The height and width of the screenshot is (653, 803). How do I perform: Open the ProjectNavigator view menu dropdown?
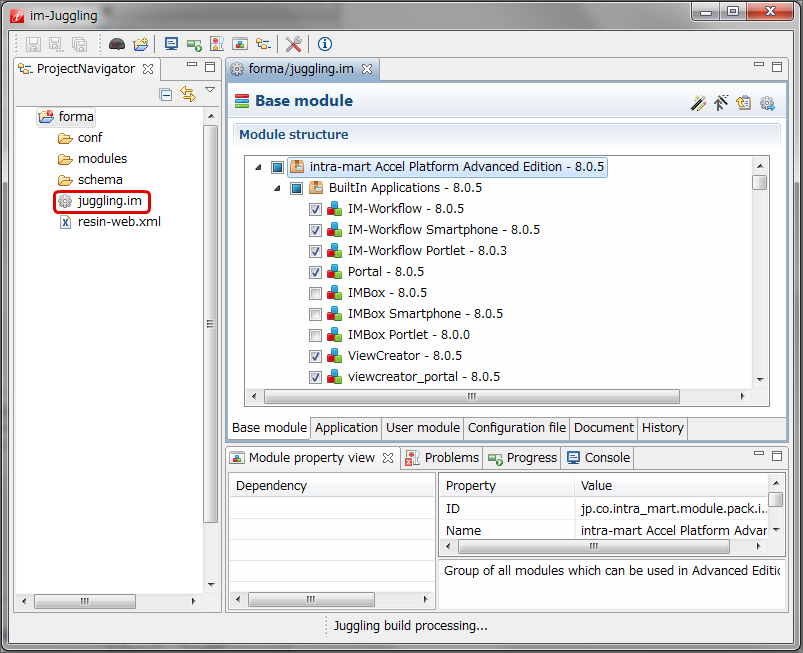[210, 90]
